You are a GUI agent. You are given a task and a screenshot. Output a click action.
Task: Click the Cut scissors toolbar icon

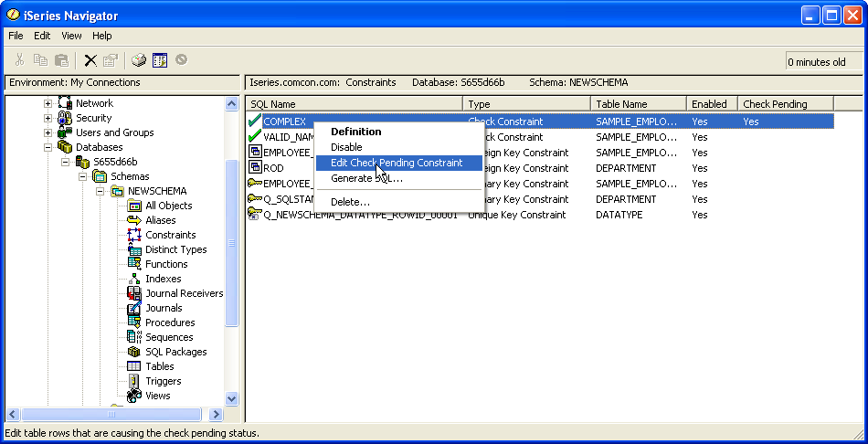(x=19, y=59)
